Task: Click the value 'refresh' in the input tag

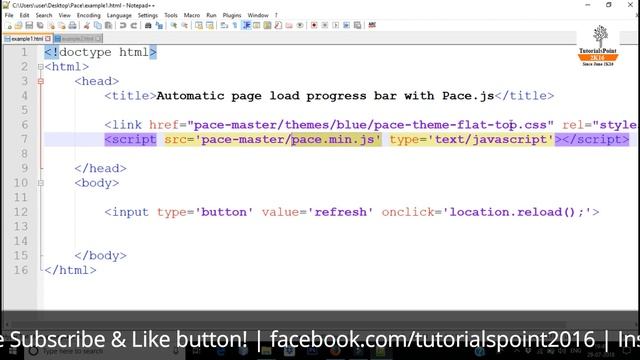Action: point(340,212)
